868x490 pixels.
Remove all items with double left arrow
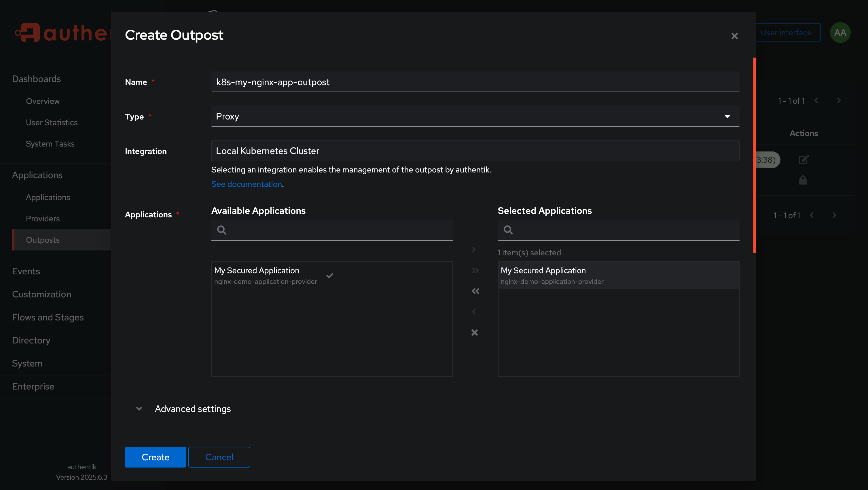[x=475, y=291]
